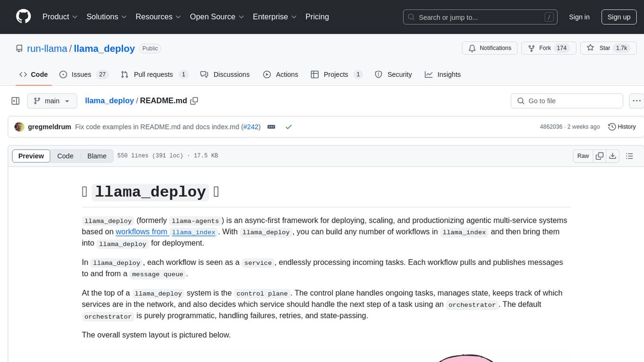The image size is (644, 362).
Task: Click the Issues count badge 27
Action: [102, 74]
